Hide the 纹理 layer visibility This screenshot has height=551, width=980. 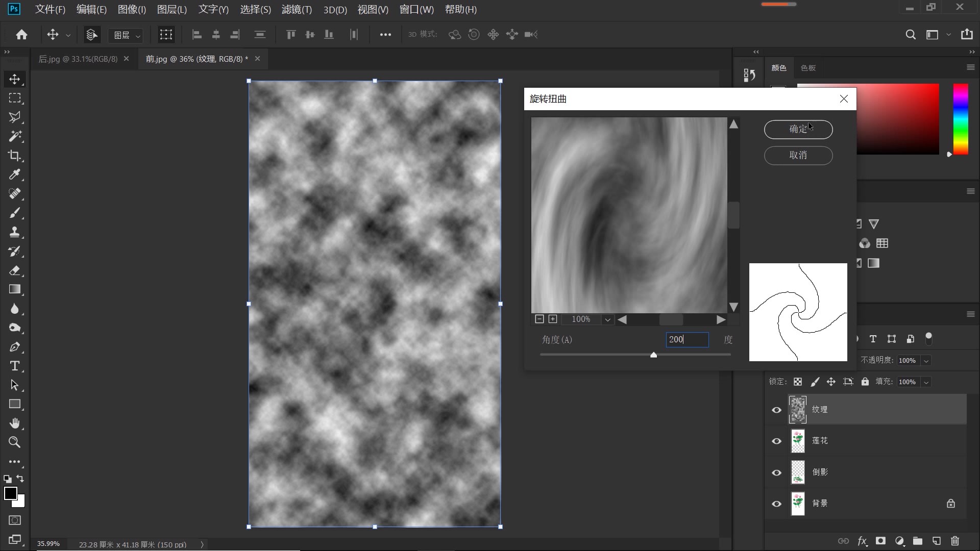(x=776, y=410)
